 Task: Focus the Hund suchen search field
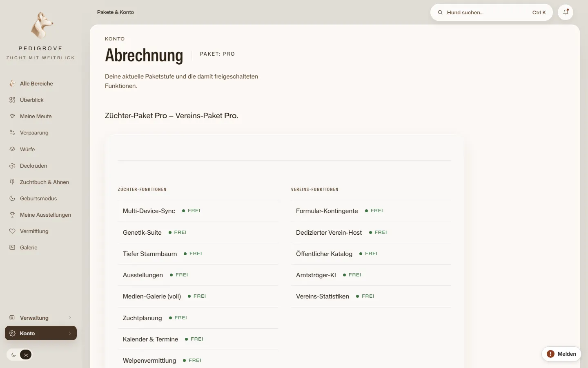(x=492, y=12)
